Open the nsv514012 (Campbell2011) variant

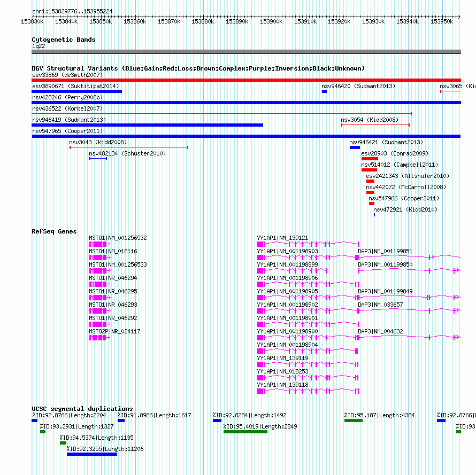tap(400, 165)
